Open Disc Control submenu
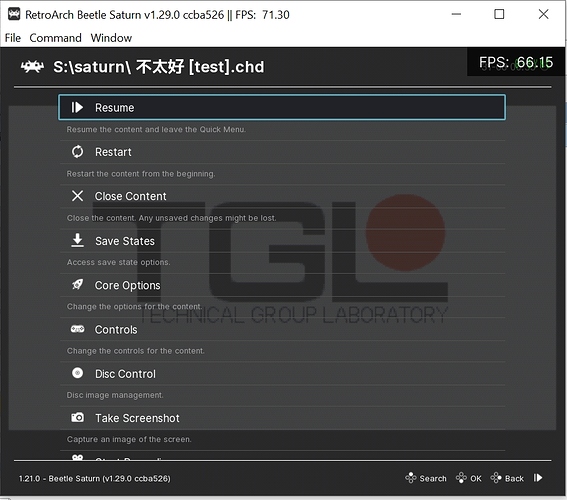The width and height of the screenshot is (567, 500). pyautogui.click(x=282, y=373)
